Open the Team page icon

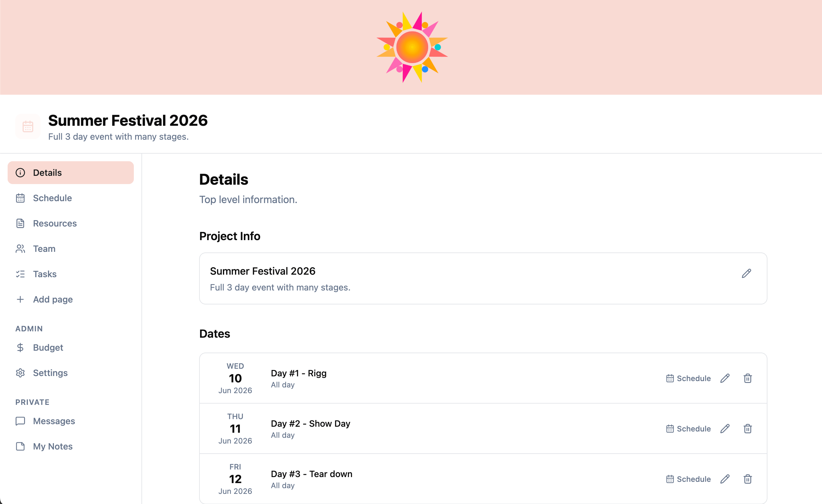(20, 248)
